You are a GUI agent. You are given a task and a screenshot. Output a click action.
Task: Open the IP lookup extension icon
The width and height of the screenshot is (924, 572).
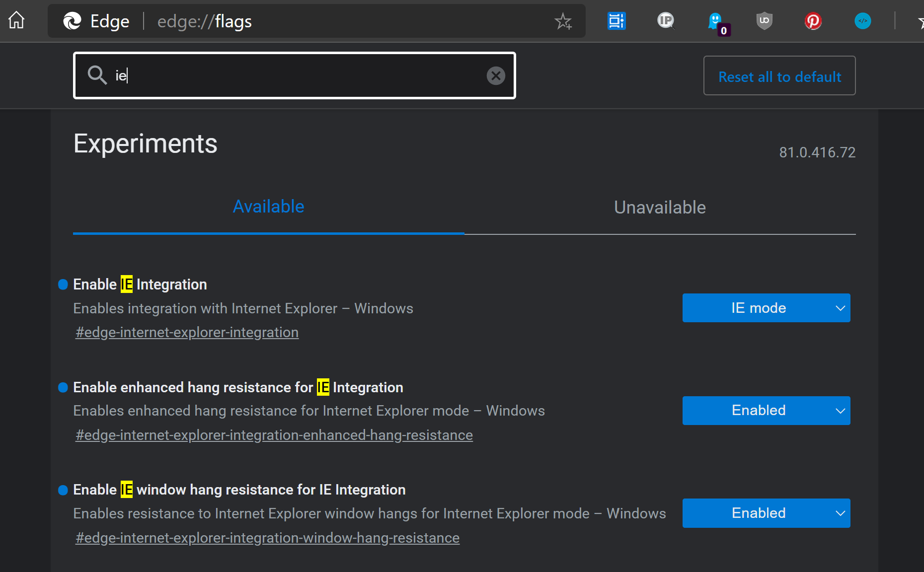(x=666, y=21)
